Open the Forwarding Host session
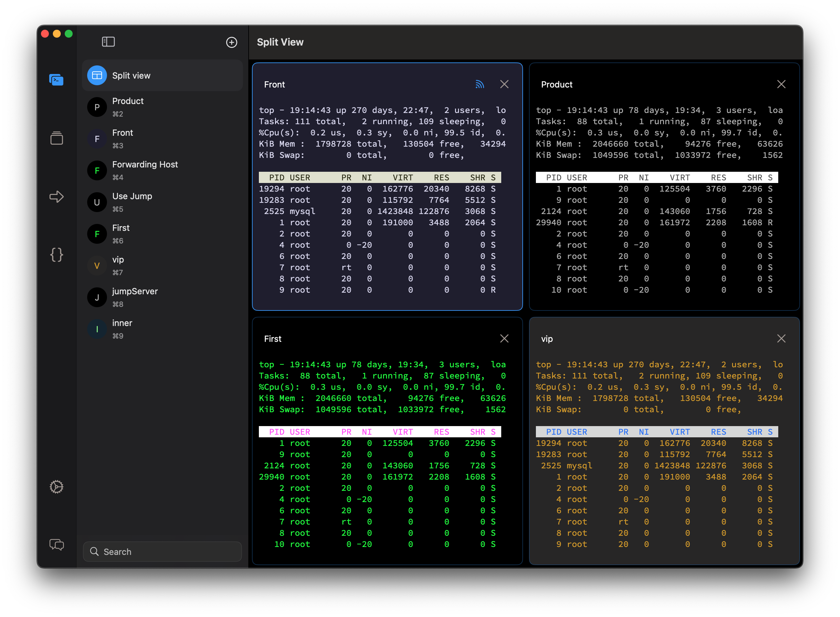840x617 pixels. [162, 171]
